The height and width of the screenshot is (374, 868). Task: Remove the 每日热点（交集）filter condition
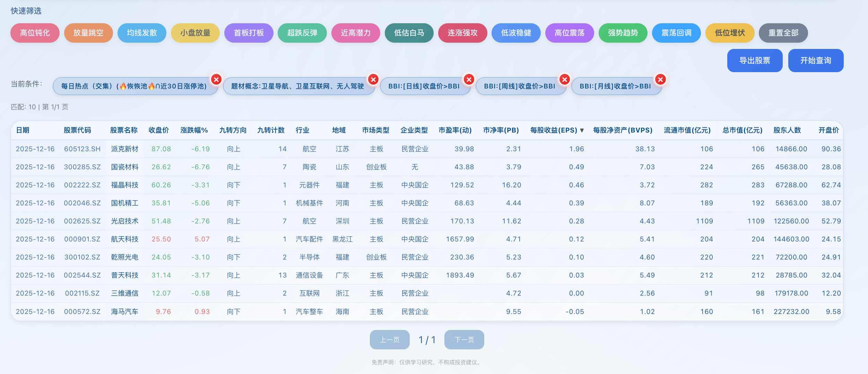[216, 79]
